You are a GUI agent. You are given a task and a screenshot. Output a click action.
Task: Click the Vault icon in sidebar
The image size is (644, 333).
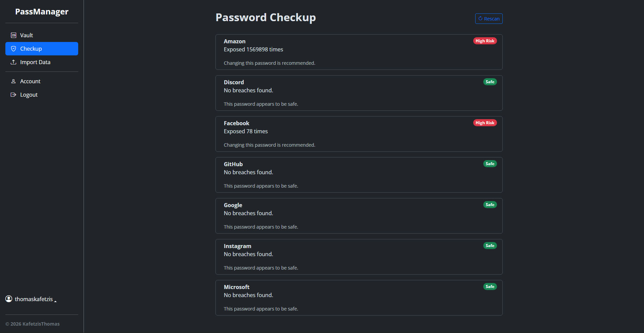13,35
